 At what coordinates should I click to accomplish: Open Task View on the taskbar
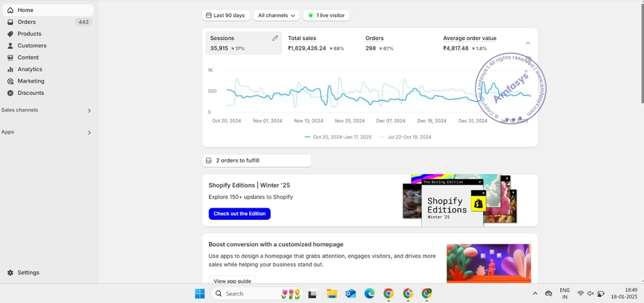click(313, 293)
